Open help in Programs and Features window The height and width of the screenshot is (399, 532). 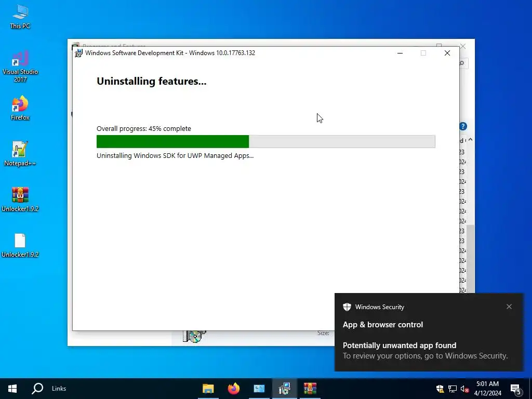(x=463, y=126)
